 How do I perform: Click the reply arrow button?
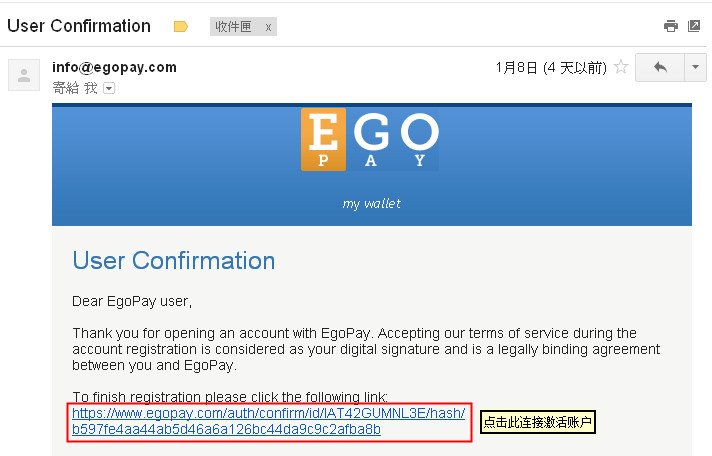(x=660, y=68)
